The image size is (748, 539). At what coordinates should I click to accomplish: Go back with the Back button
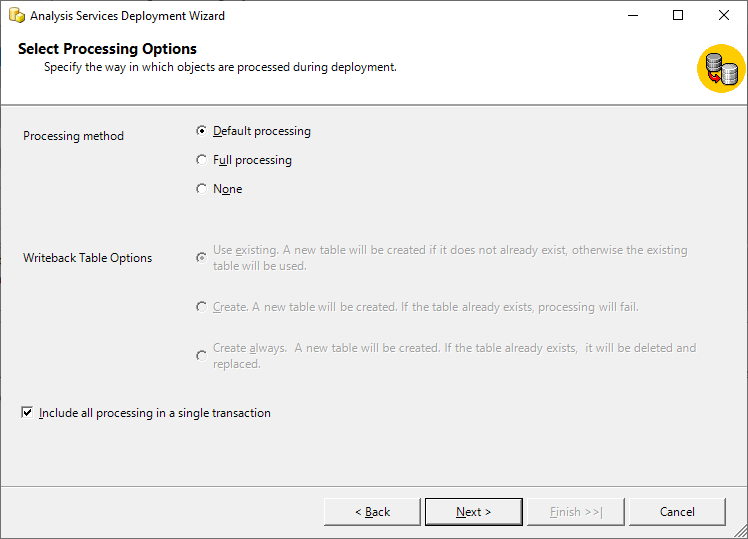point(373,512)
